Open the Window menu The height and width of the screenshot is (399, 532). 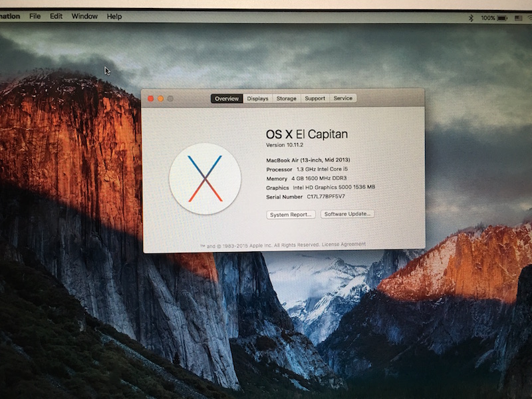click(x=84, y=16)
